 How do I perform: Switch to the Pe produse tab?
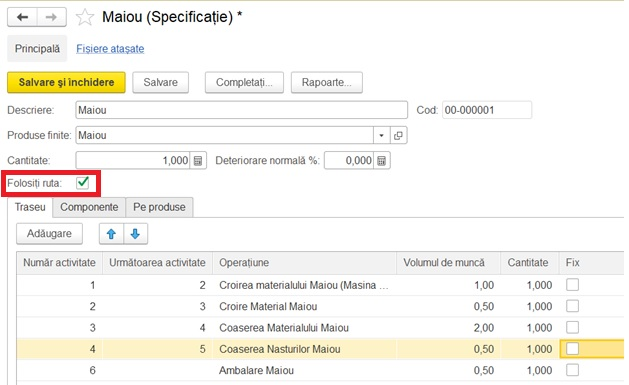point(159,207)
